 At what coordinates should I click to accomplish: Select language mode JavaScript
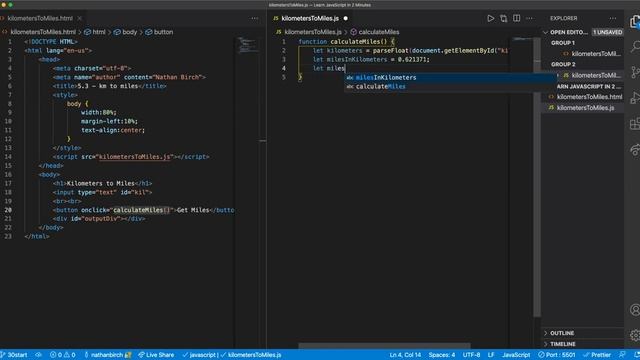pyautogui.click(x=516, y=355)
